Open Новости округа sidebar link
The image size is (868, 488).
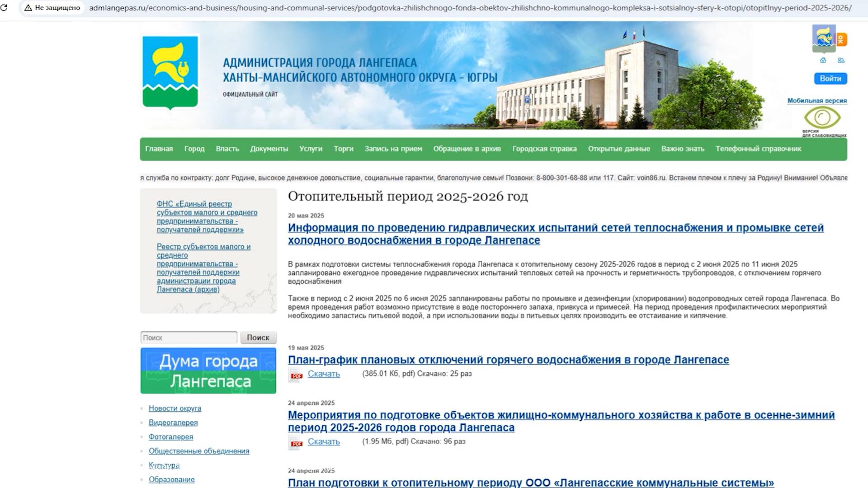point(175,408)
